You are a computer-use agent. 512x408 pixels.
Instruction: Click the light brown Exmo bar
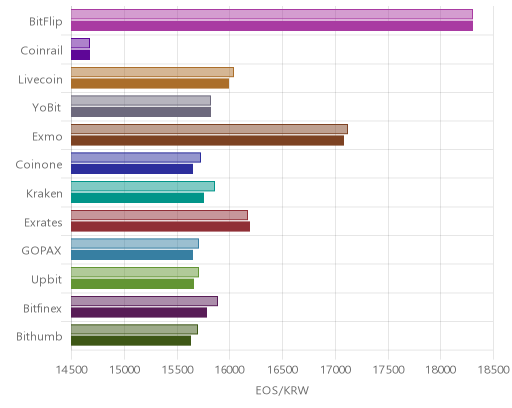pos(209,129)
